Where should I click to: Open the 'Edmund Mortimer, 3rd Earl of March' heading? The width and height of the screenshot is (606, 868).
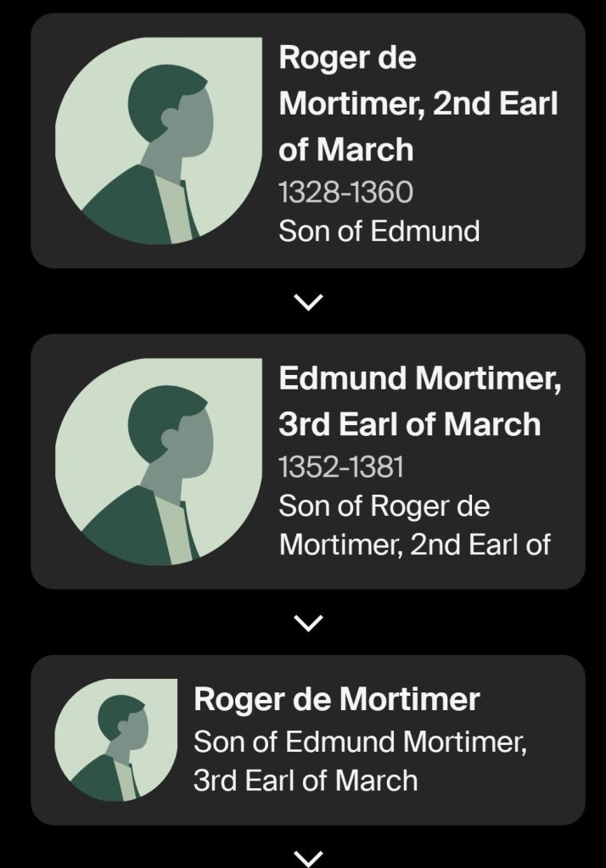point(420,400)
